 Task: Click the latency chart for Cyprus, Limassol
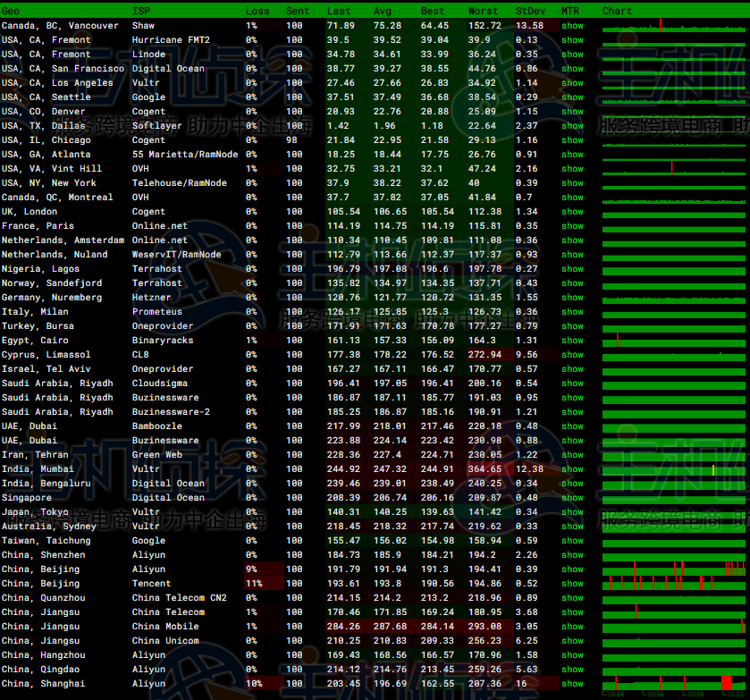point(674,355)
